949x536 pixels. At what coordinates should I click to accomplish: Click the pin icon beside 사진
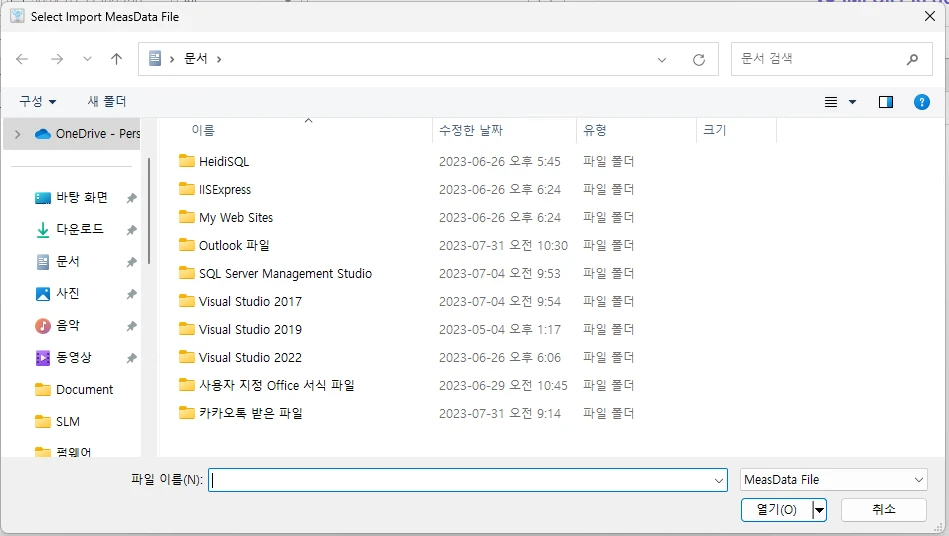coord(131,294)
